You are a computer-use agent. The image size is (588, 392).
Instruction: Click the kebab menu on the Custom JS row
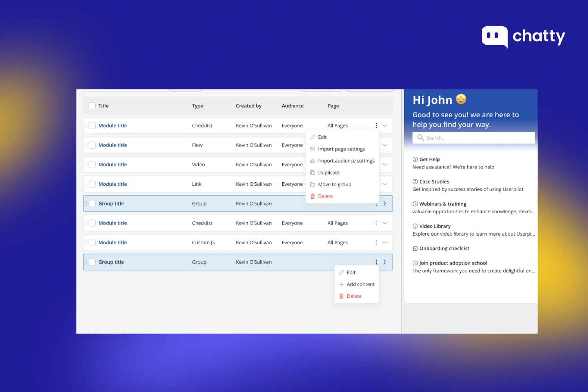376,243
